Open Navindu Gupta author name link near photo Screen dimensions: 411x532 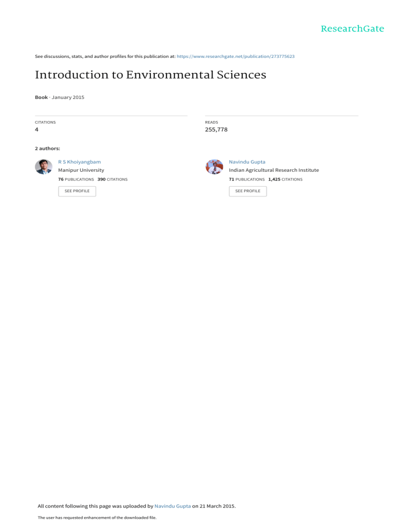point(247,162)
